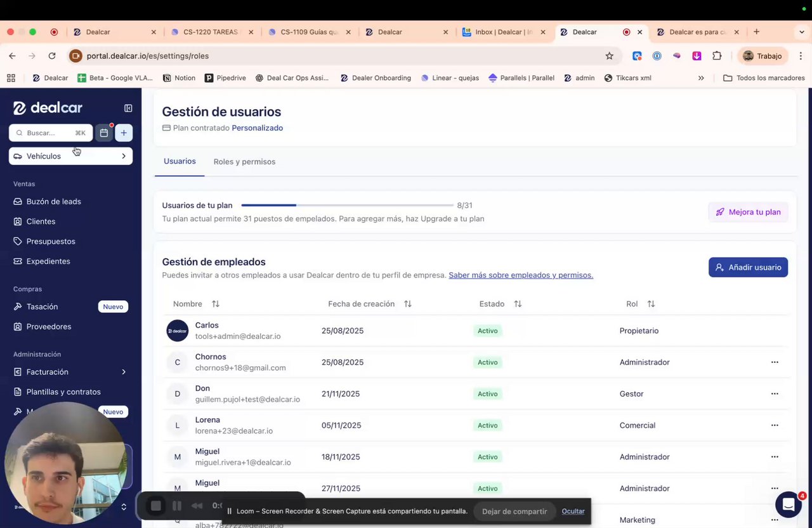Bookmark this page with the star
The width and height of the screenshot is (812, 528).
click(610, 56)
